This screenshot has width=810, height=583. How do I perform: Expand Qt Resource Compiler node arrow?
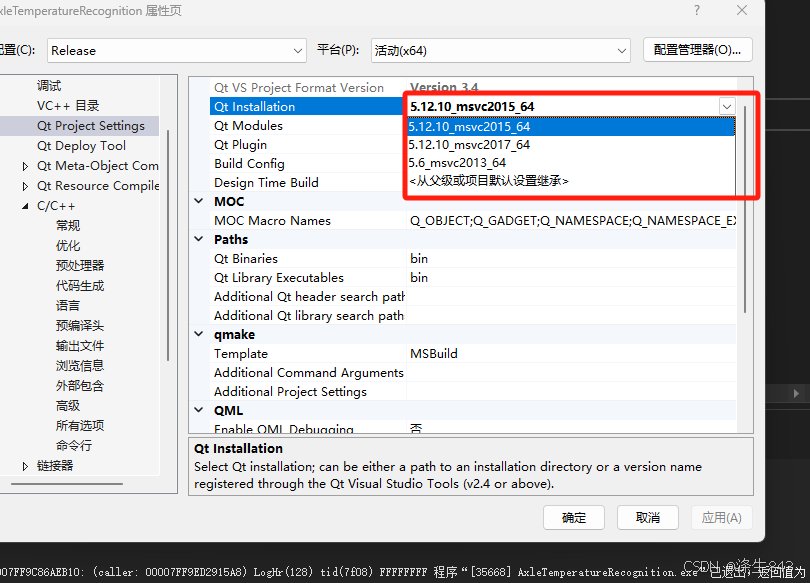25,186
